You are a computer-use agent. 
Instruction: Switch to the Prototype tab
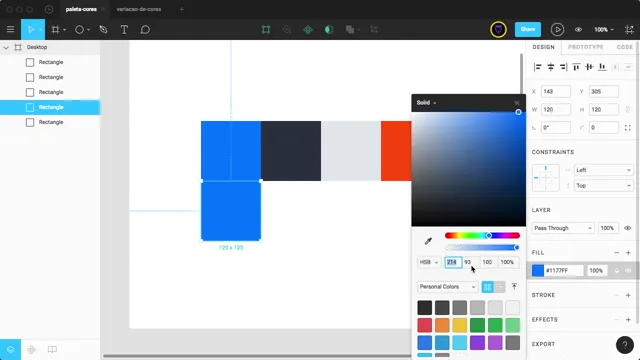pyautogui.click(x=586, y=47)
